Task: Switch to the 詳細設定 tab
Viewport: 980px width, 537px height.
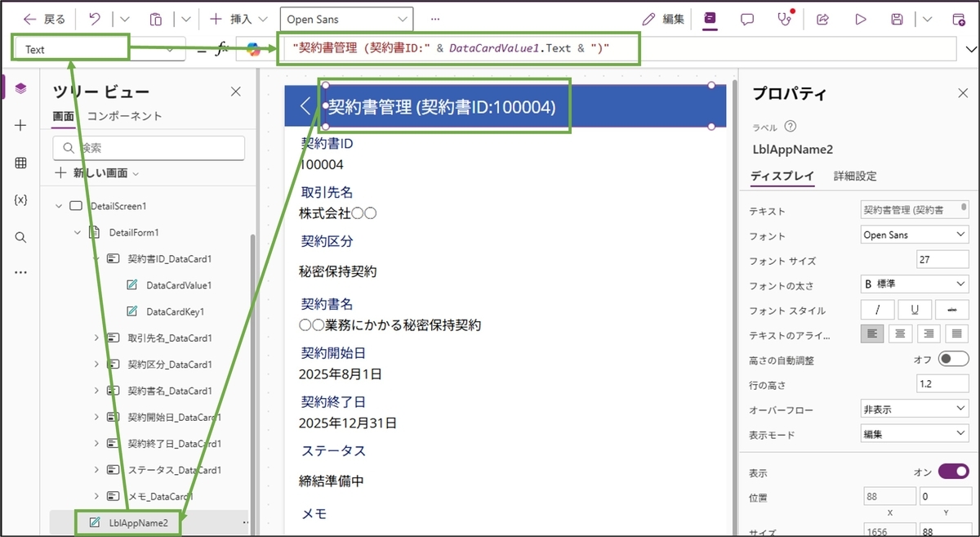Action: coord(855,176)
